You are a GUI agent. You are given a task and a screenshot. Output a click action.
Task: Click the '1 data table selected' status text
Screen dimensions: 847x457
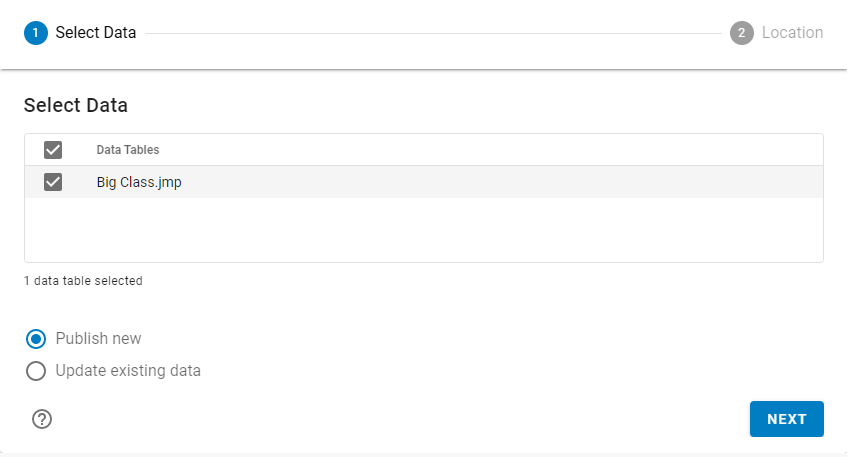pos(83,281)
